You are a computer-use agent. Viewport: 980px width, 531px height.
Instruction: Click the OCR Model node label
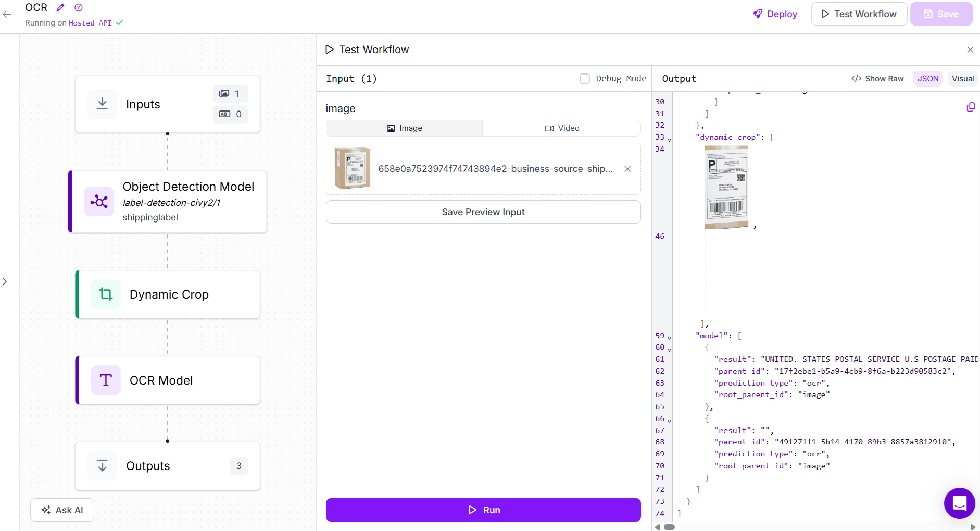[161, 380]
